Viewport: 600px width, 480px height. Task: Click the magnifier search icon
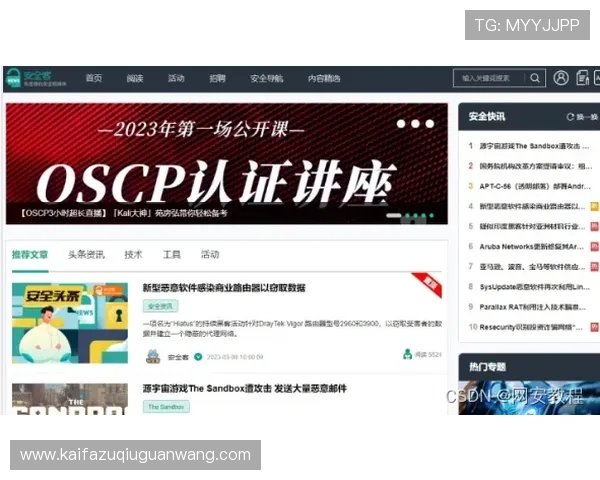coord(535,78)
